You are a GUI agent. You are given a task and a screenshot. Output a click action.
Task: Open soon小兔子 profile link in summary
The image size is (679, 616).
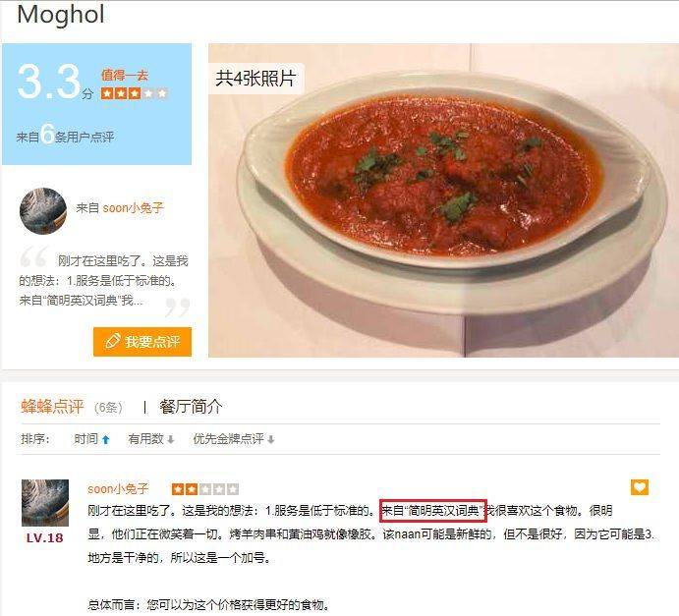(133, 208)
